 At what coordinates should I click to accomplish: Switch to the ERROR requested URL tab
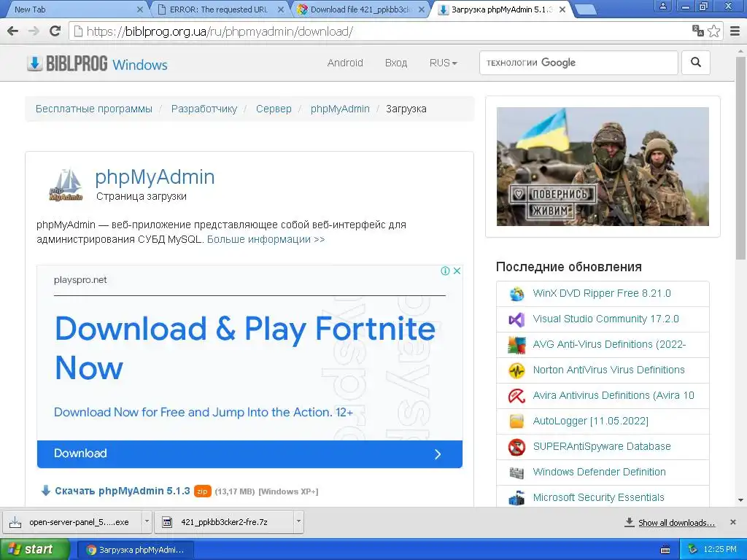point(217,9)
